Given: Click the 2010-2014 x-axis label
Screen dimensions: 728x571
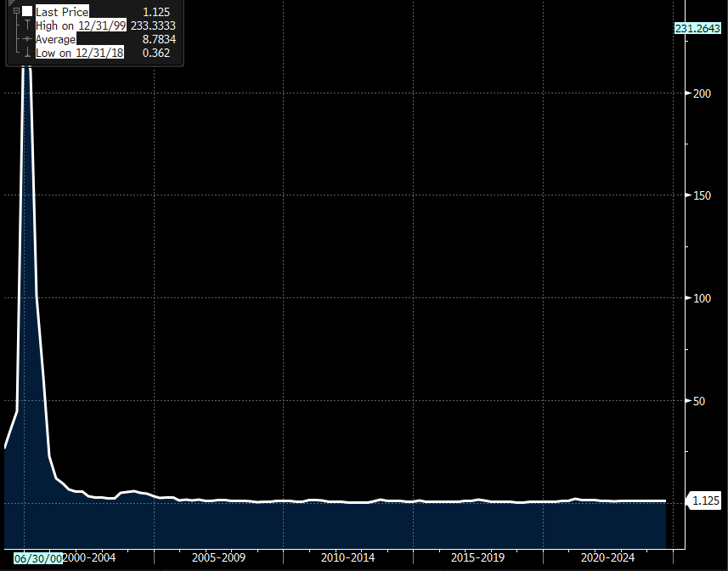Looking at the screenshot, I should [347, 557].
